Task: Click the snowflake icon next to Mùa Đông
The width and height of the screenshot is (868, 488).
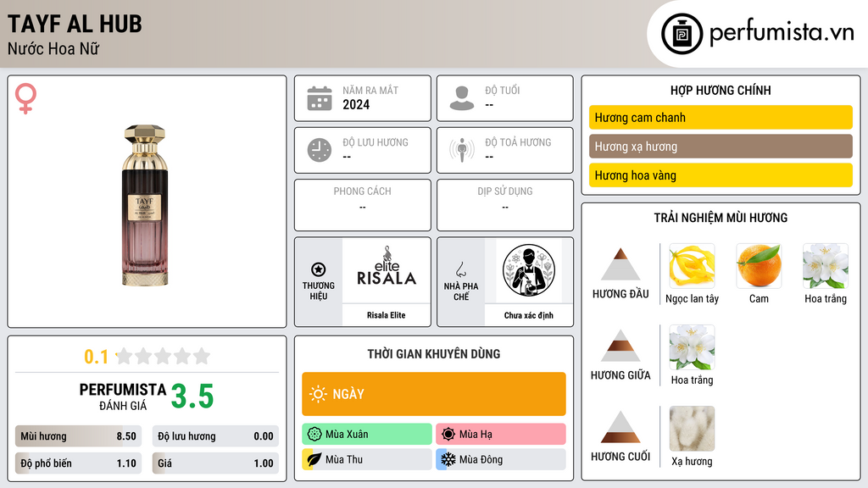Action: (448, 459)
